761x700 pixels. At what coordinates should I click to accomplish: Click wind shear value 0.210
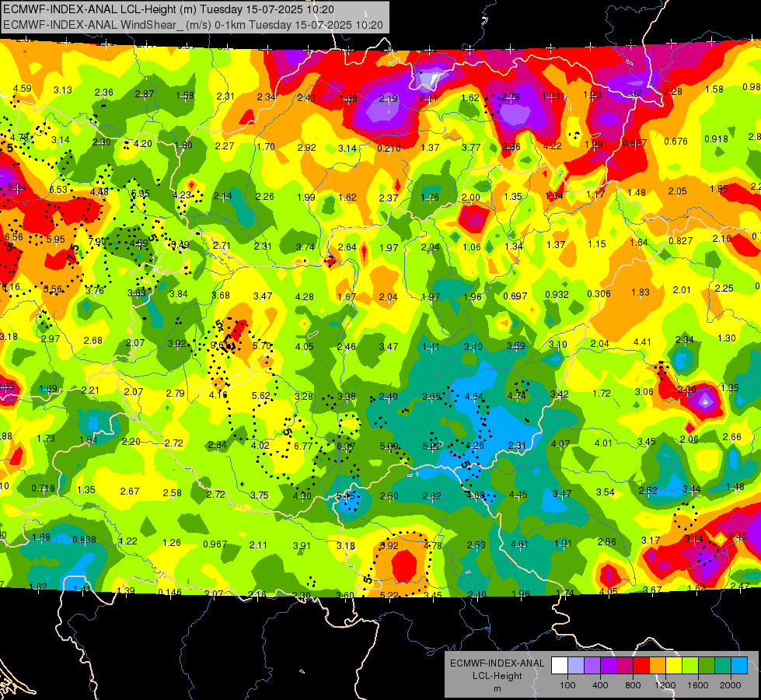tap(389, 148)
